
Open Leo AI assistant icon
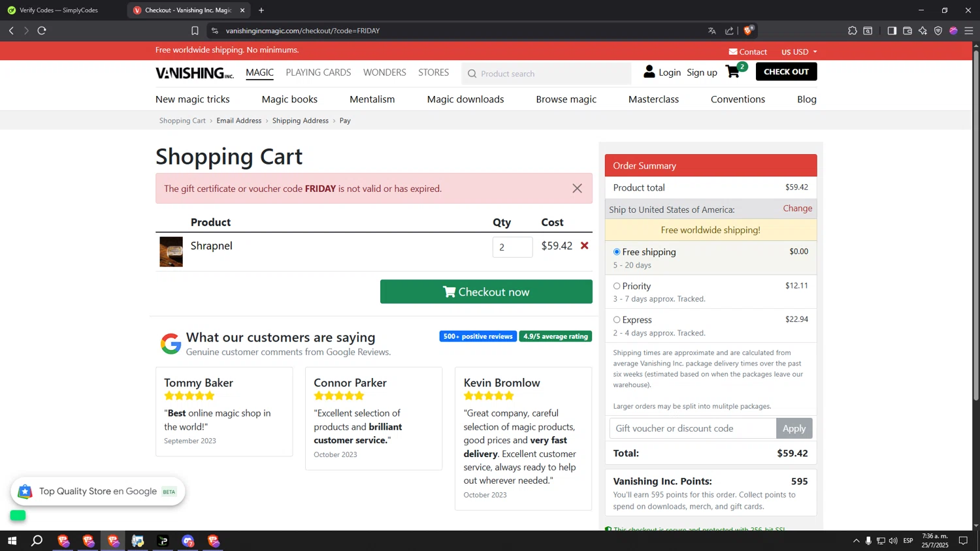click(x=923, y=31)
